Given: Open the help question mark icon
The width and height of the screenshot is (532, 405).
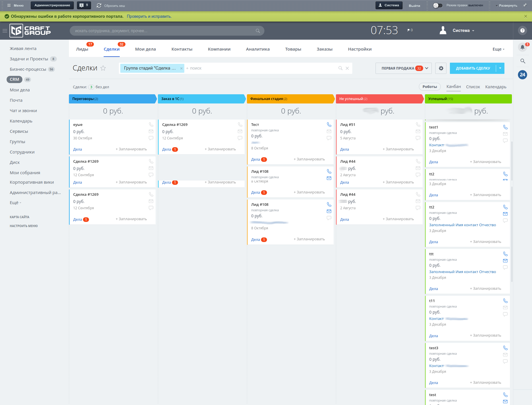Looking at the screenshot, I should tap(522, 30).
